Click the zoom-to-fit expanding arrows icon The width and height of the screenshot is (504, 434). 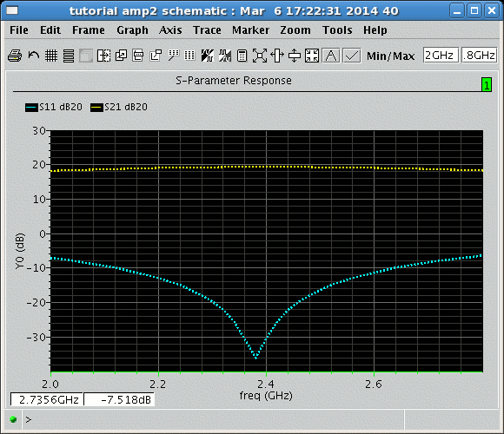260,56
